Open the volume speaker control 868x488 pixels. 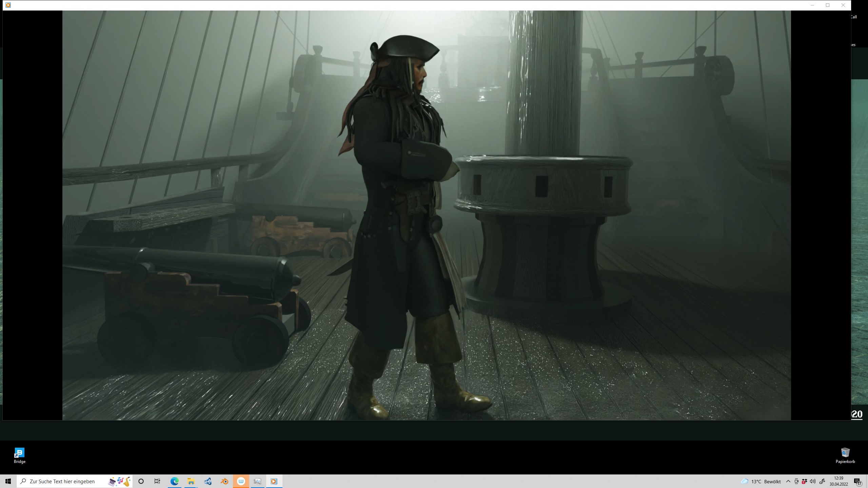pyautogui.click(x=813, y=482)
